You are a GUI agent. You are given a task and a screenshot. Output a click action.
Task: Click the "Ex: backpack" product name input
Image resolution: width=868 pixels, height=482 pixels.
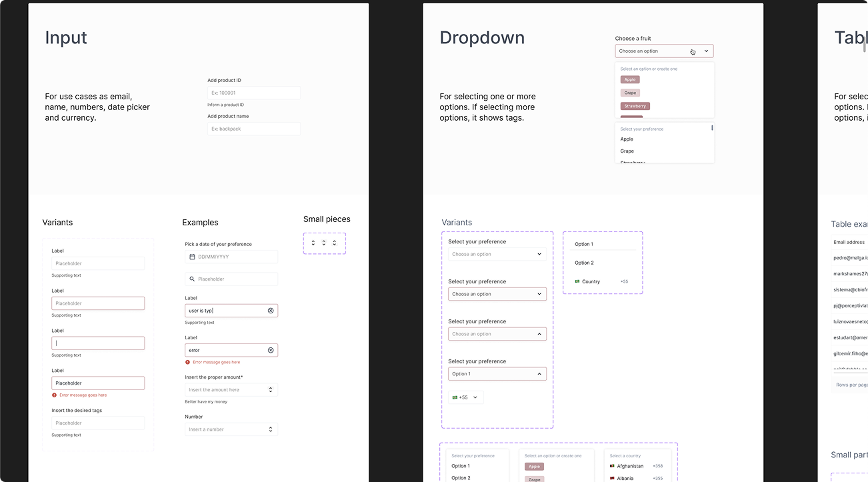pyautogui.click(x=254, y=129)
